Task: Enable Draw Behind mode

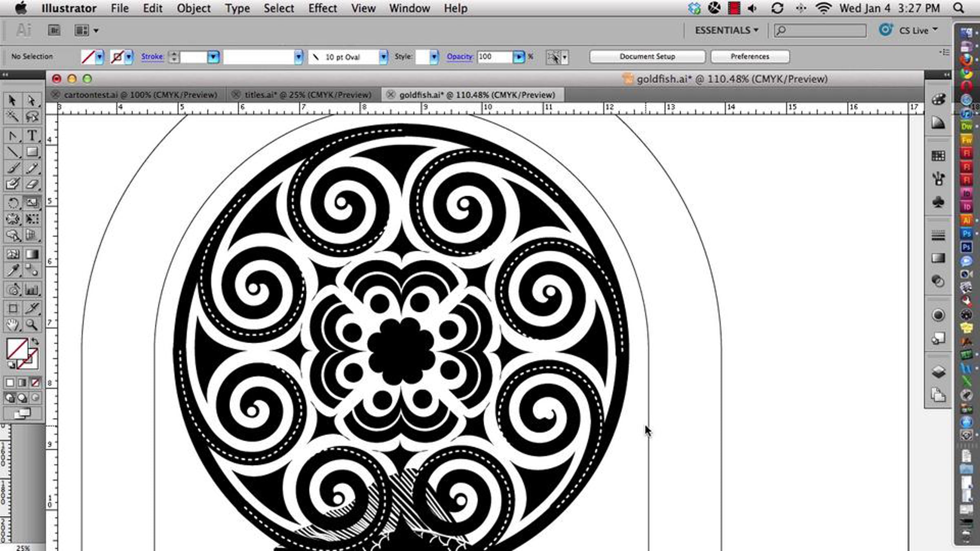Action: point(22,398)
